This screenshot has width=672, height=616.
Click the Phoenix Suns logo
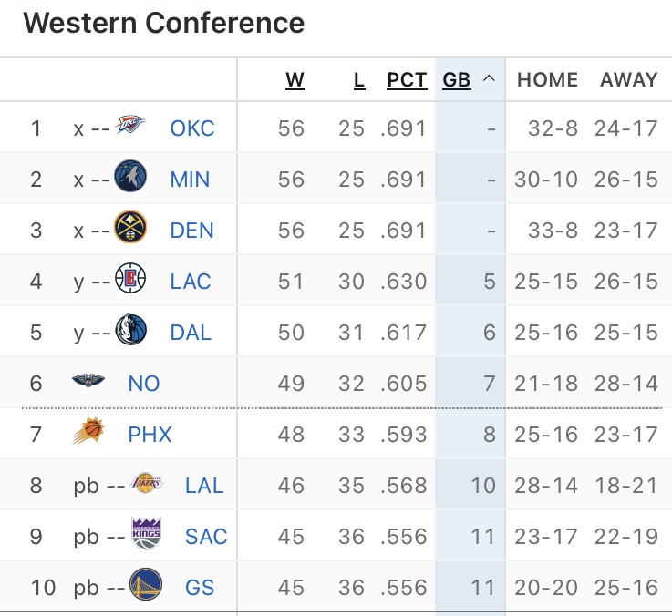[88, 433]
